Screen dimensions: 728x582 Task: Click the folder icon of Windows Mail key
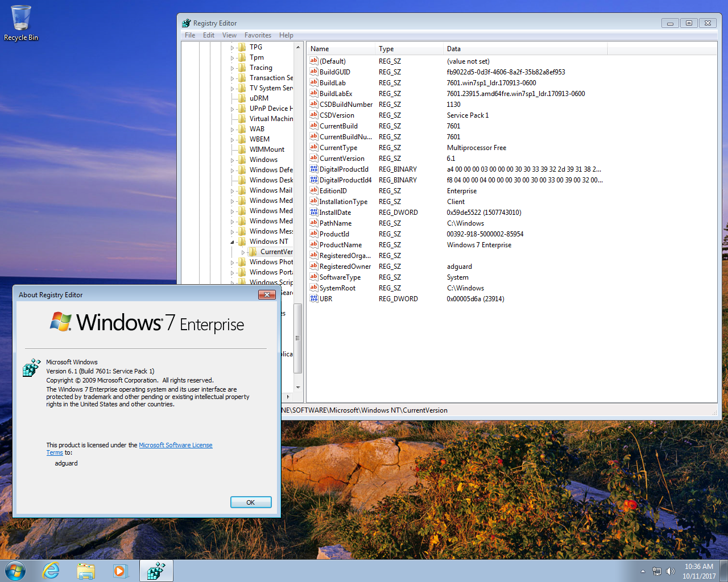[242, 190]
